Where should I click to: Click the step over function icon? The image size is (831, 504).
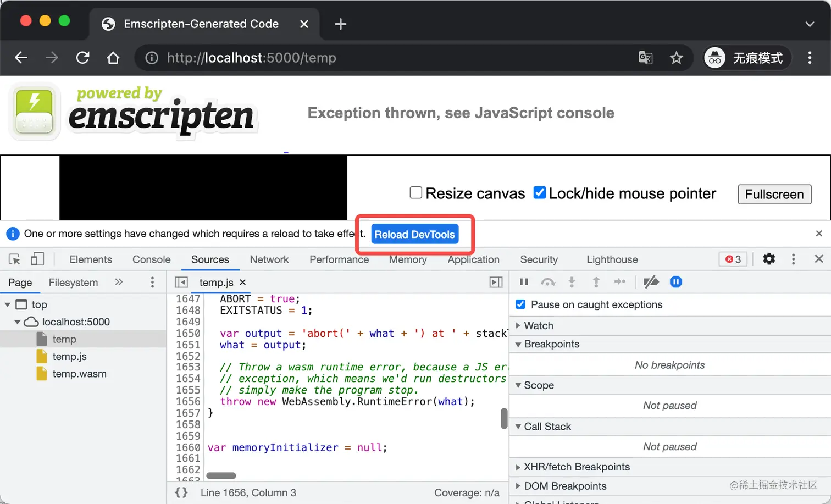tap(548, 282)
